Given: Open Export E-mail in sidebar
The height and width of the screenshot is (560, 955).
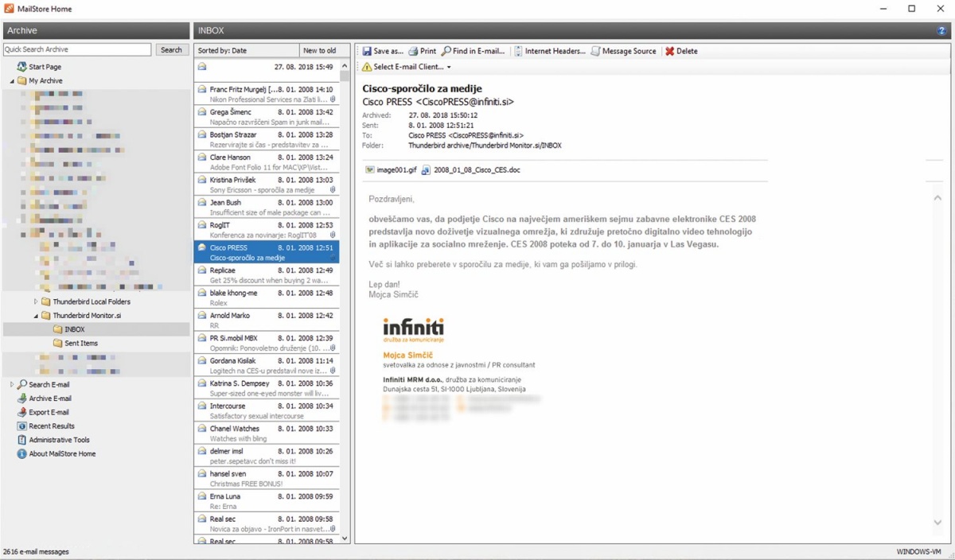Looking at the screenshot, I should tap(49, 412).
